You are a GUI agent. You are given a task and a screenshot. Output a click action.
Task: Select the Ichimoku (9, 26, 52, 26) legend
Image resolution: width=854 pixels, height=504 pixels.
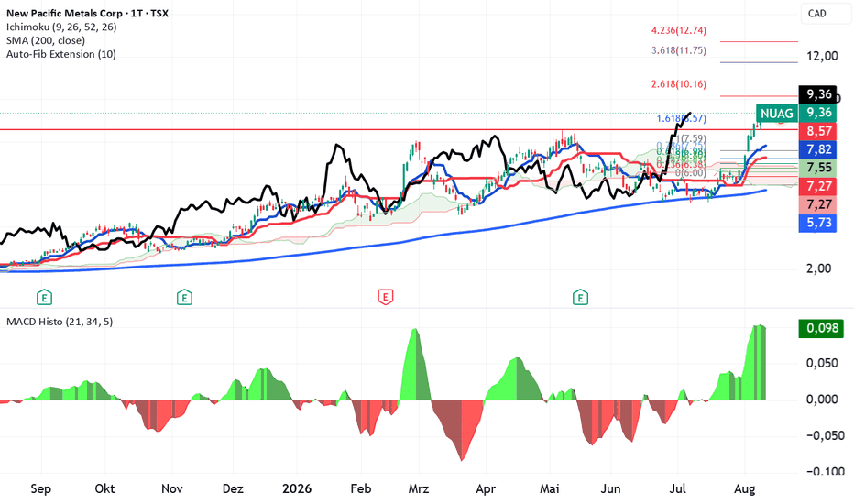click(x=61, y=27)
